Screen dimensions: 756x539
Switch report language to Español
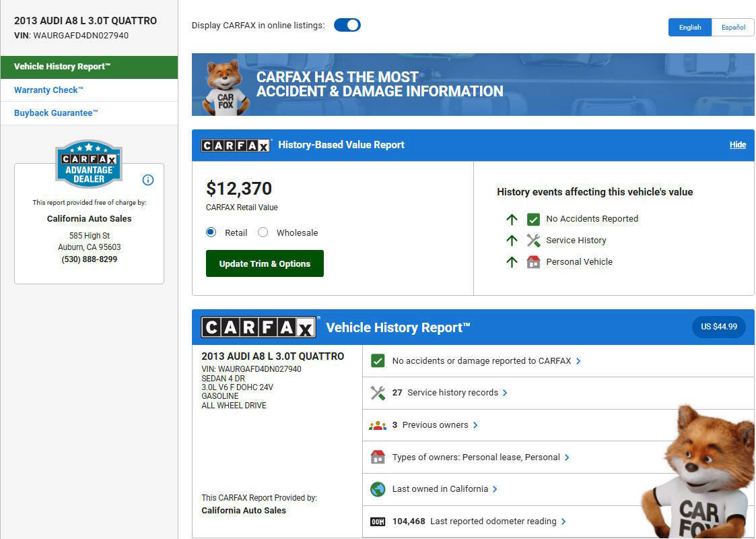click(x=733, y=28)
